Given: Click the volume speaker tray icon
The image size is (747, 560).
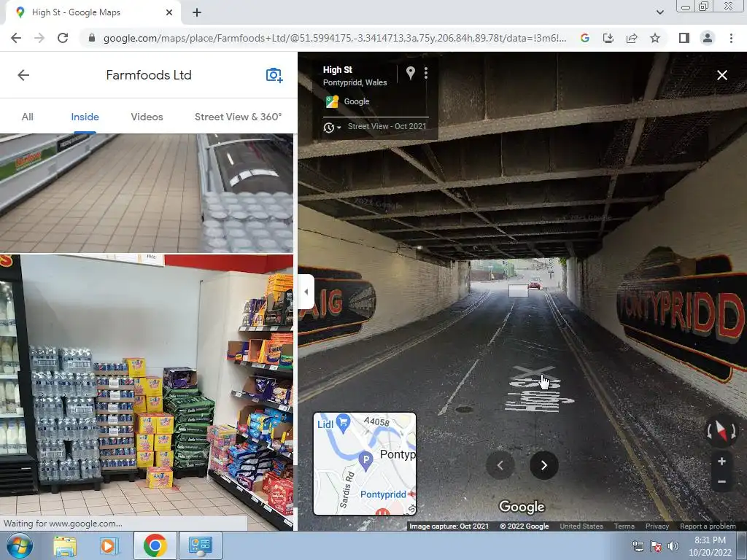Looking at the screenshot, I should click(673, 546).
